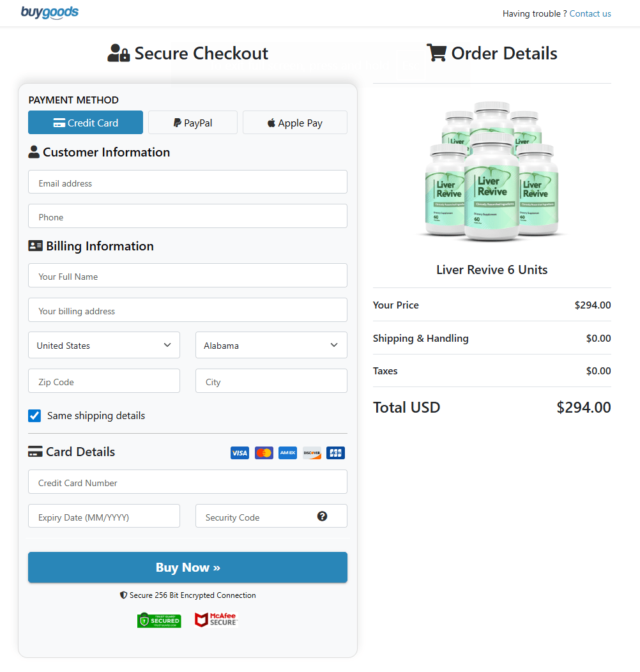The image size is (640, 672).
Task: Uncheck the Same shipping details checkbox
Action: (34, 415)
